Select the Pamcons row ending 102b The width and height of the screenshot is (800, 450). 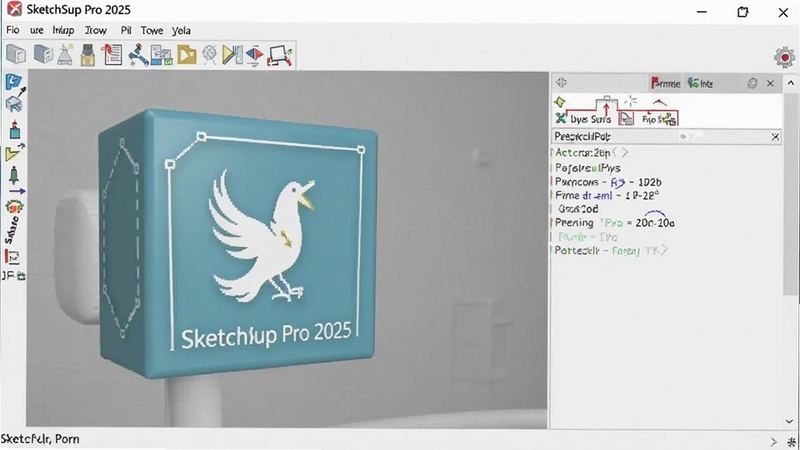(x=608, y=182)
